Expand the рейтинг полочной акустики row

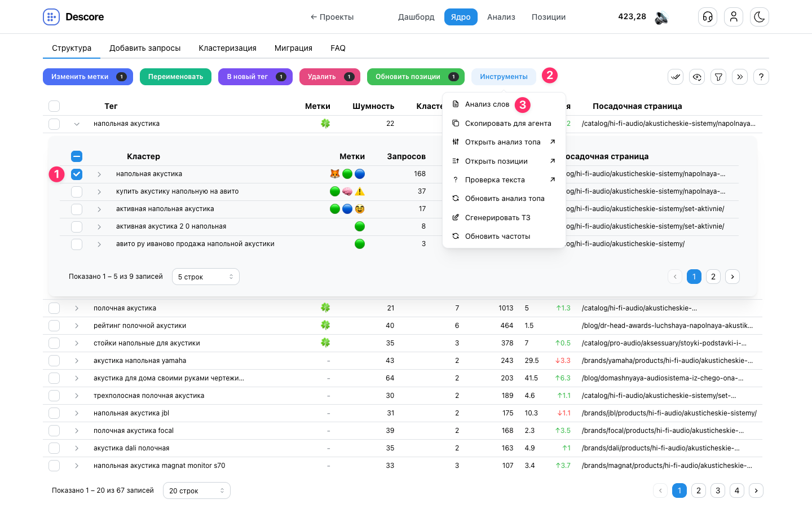coord(77,326)
